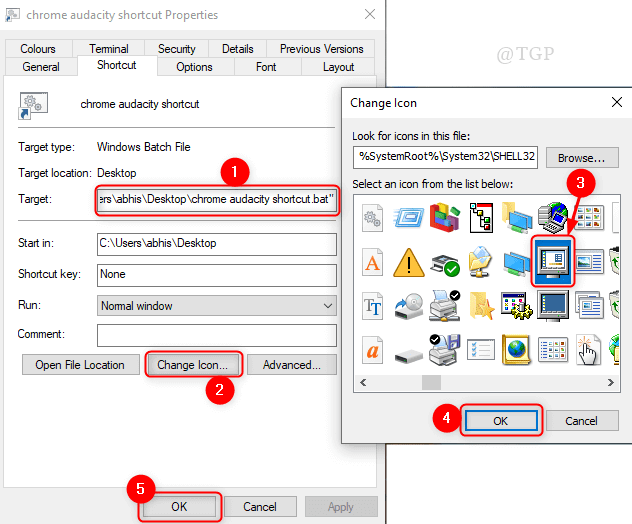Click Browse... in Change Icon dialog
This screenshot has width=632, height=524.
(x=582, y=158)
